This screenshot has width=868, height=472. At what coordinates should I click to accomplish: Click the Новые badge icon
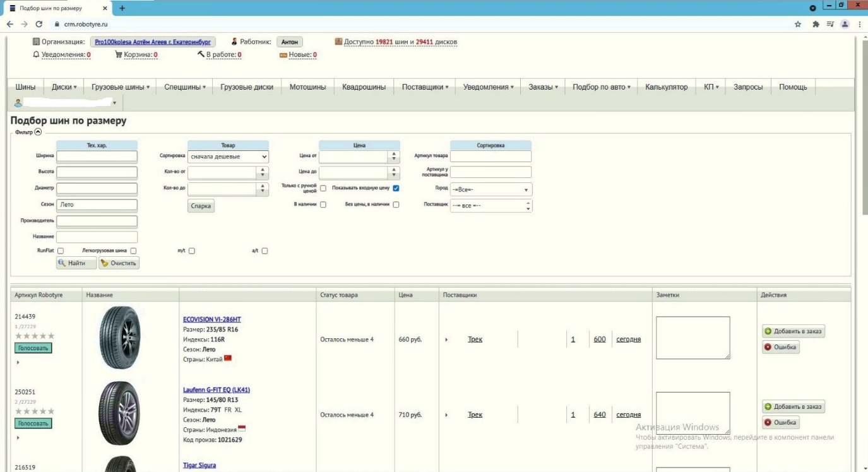pos(283,55)
